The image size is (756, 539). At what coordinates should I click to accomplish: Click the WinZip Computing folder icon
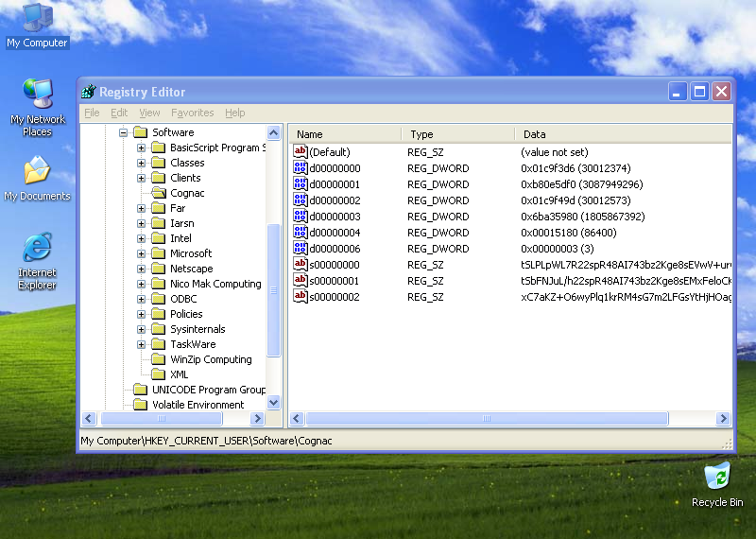pyautogui.click(x=158, y=359)
